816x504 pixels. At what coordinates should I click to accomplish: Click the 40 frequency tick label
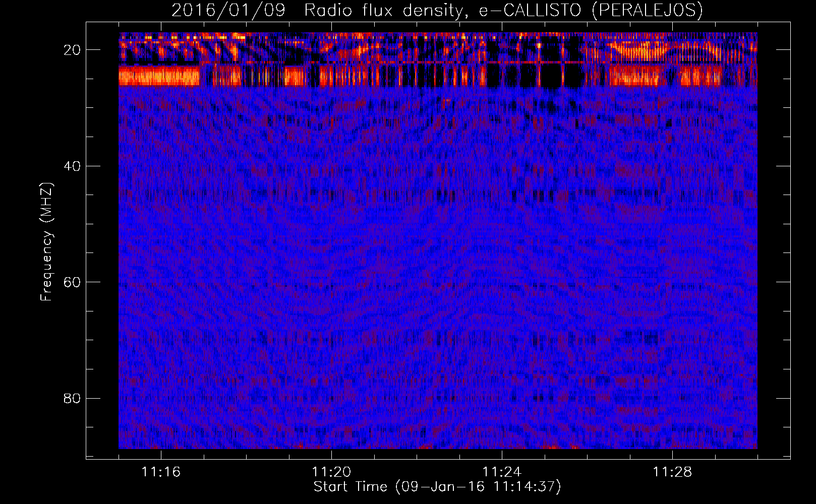click(72, 166)
